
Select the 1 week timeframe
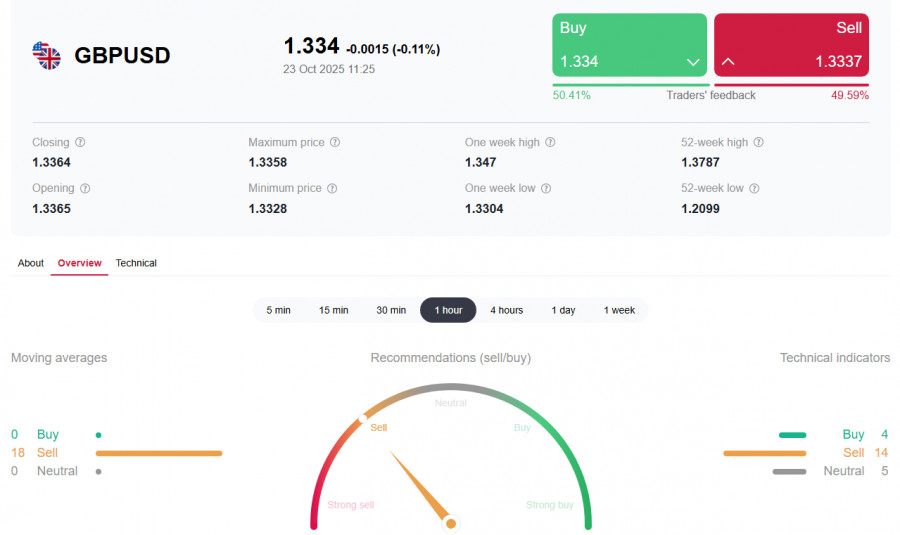pyautogui.click(x=619, y=310)
